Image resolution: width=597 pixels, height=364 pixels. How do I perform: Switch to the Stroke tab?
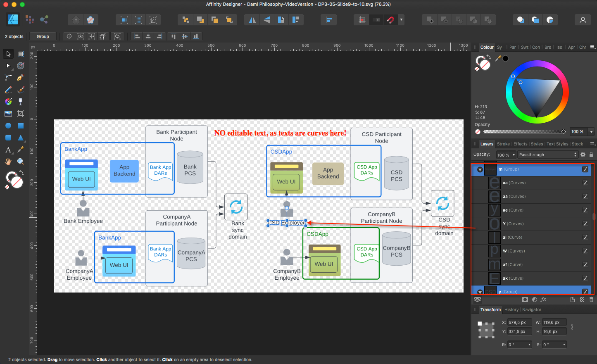pyautogui.click(x=503, y=144)
